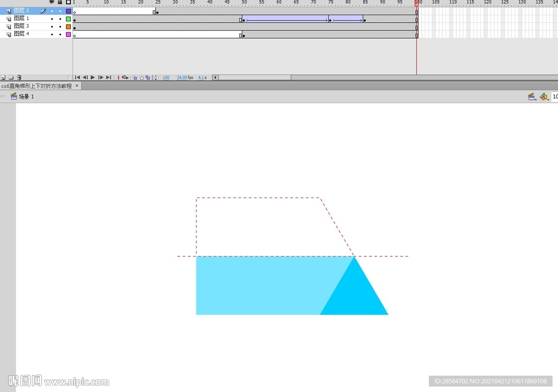The width and height of the screenshot is (558, 392).
Task: Click the layer icon of 图层 1
Action: click(9, 19)
